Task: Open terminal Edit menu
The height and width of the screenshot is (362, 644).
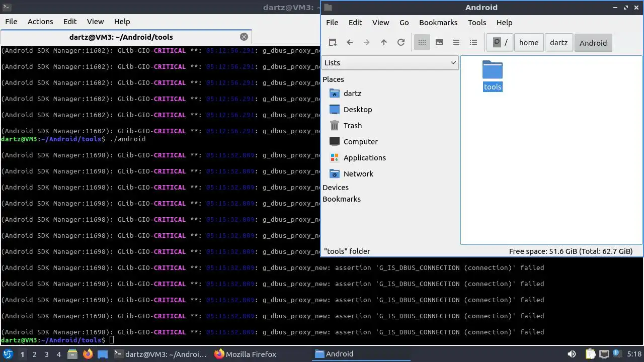Action: [70, 22]
